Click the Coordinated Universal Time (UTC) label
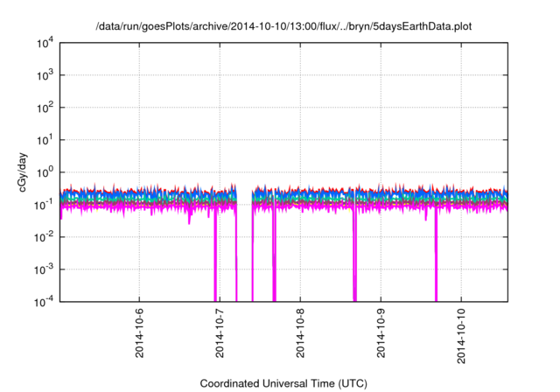Viewport: 560px width, 392px height. (283, 383)
